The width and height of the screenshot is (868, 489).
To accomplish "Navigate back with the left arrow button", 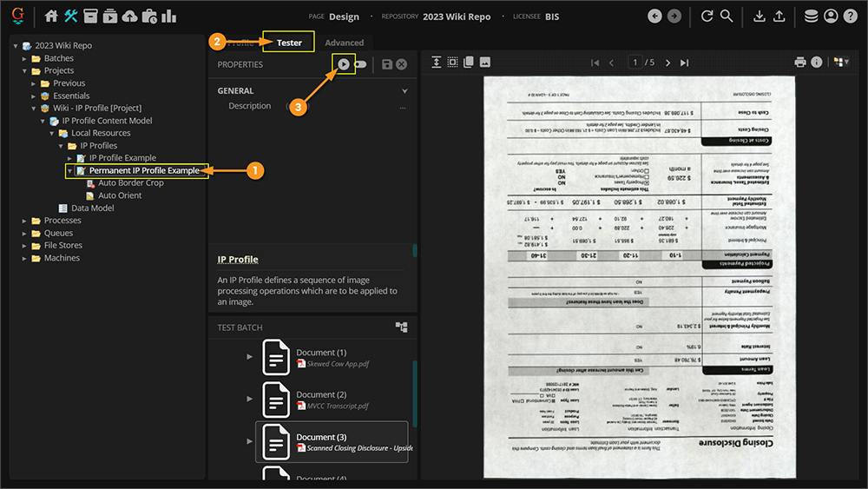I will tap(654, 16).
